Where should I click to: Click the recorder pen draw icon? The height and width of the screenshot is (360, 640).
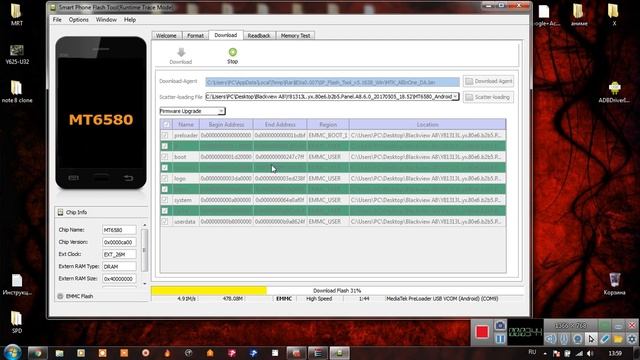[604, 339]
